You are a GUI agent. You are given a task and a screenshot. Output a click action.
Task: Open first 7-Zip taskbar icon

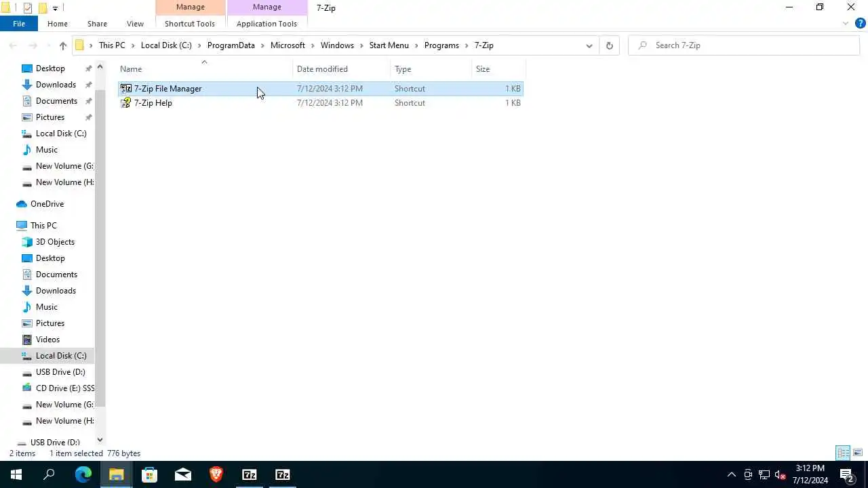pos(249,474)
